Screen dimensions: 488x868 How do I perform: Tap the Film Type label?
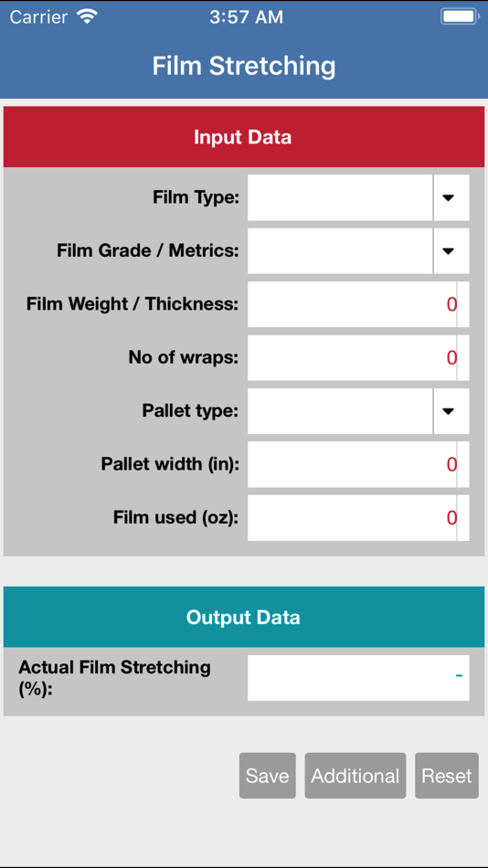[196, 197]
